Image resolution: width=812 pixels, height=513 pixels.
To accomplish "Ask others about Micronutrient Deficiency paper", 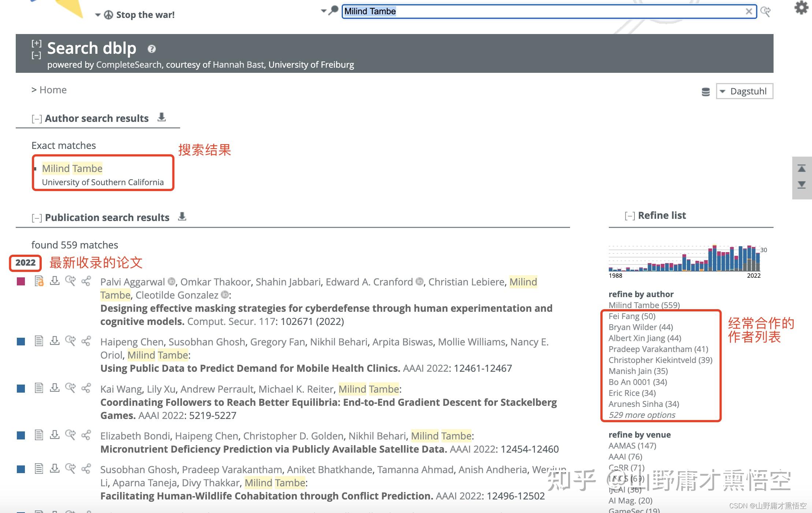I will [70, 435].
